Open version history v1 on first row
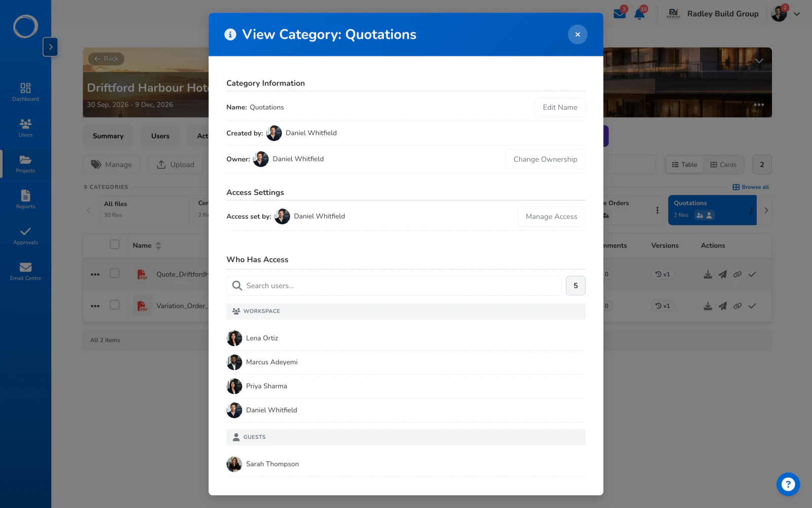 (662, 274)
